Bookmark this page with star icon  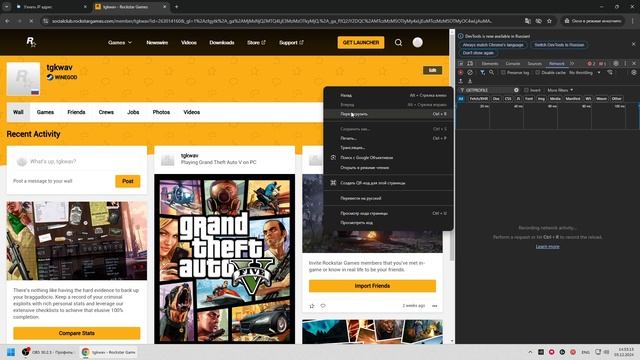click(549, 21)
